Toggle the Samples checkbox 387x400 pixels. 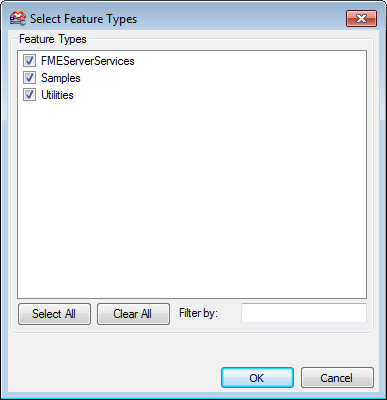(29, 78)
